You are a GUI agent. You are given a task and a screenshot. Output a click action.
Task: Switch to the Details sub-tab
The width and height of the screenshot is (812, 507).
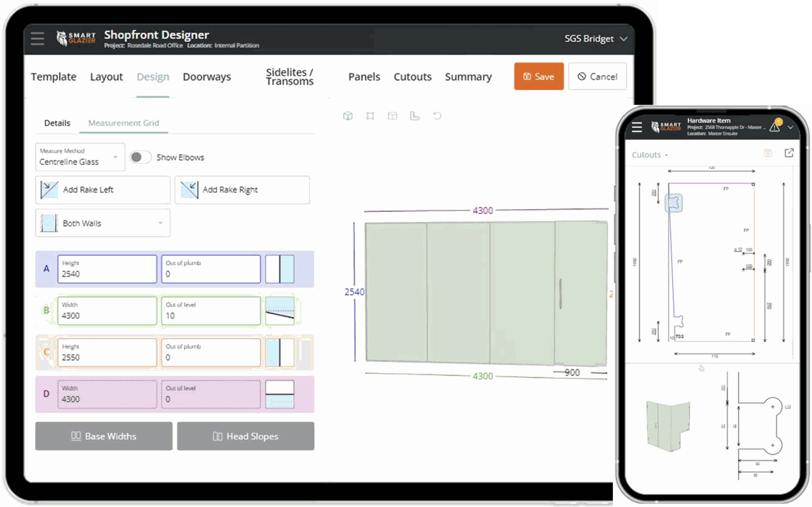[x=57, y=123]
